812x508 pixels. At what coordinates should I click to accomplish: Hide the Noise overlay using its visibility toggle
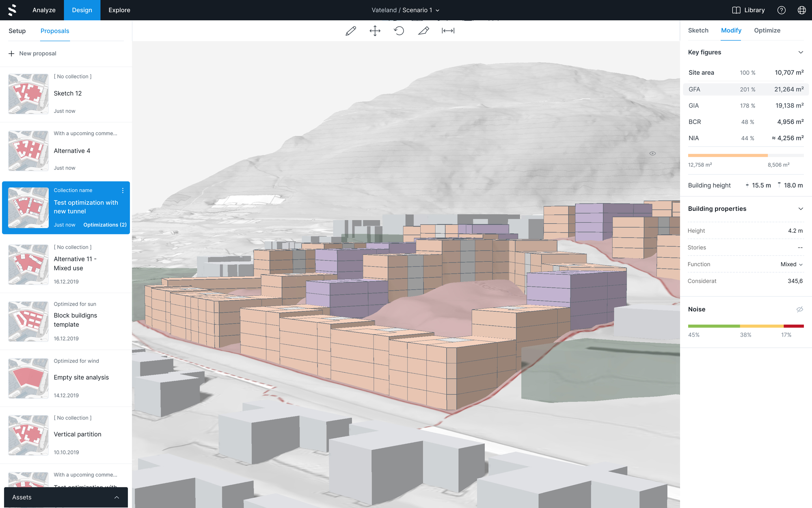tap(800, 309)
